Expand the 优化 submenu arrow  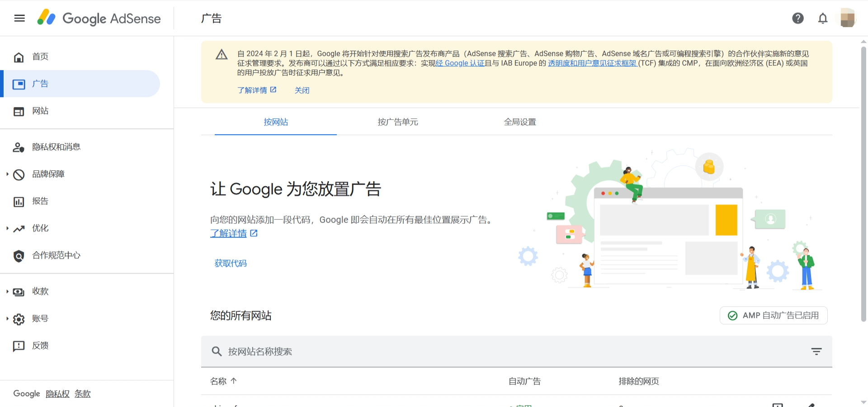pos(7,228)
